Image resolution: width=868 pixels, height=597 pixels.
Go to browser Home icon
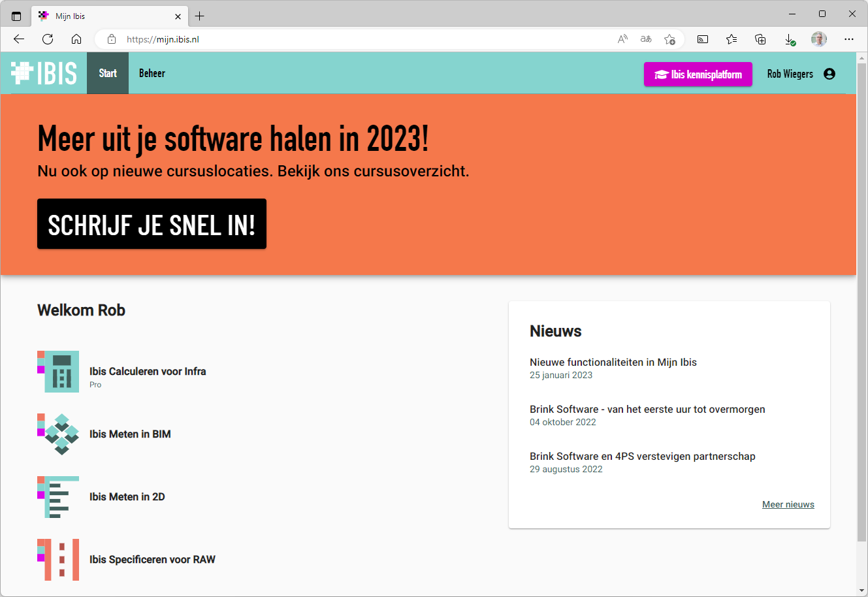tap(76, 39)
